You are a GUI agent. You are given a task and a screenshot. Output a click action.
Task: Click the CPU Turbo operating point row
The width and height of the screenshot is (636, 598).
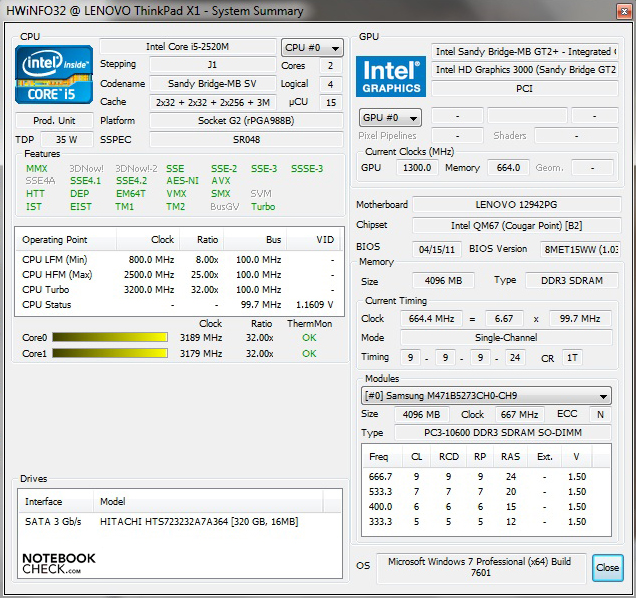pos(179,290)
